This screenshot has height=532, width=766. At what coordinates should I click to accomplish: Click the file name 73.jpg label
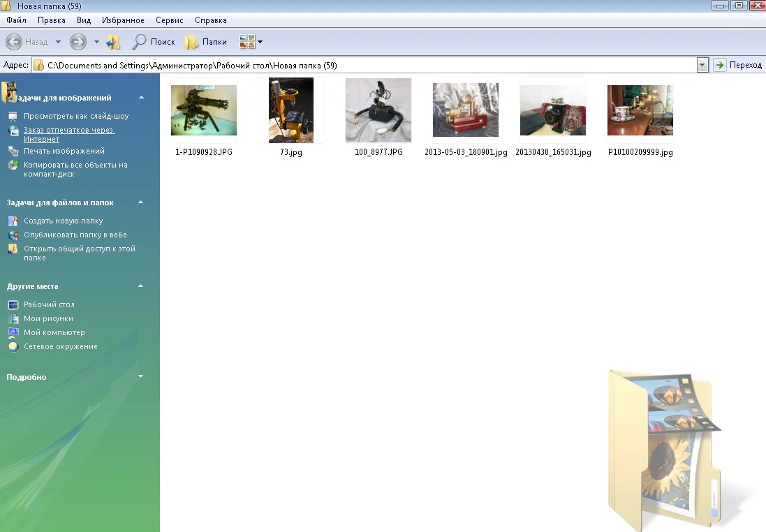[291, 152]
